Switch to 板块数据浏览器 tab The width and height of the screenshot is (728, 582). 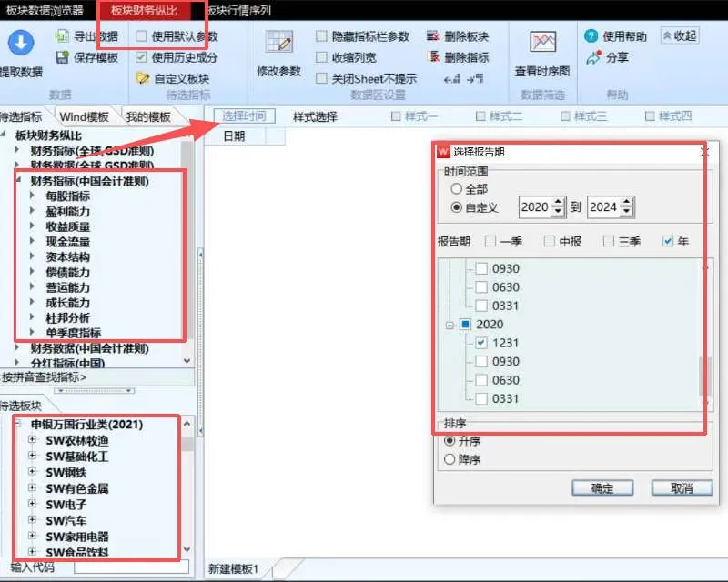click(x=45, y=10)
